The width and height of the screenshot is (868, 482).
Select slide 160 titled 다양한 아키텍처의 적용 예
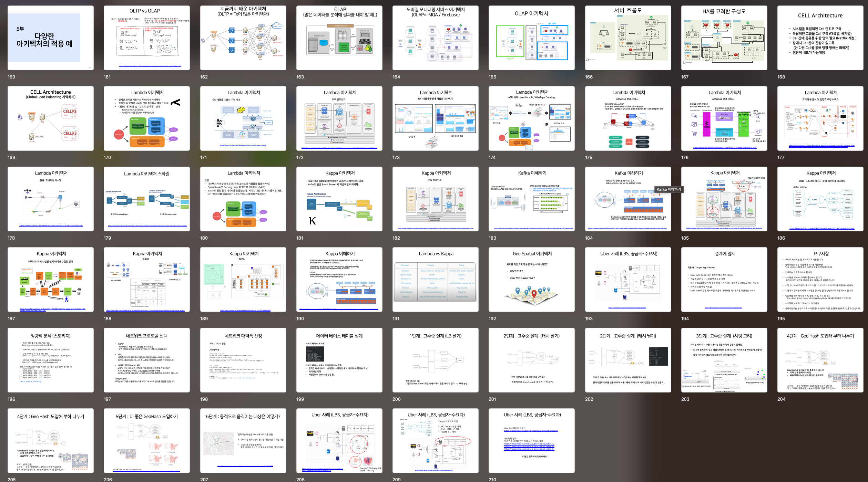pyautogui.click(x=50, y=38)
